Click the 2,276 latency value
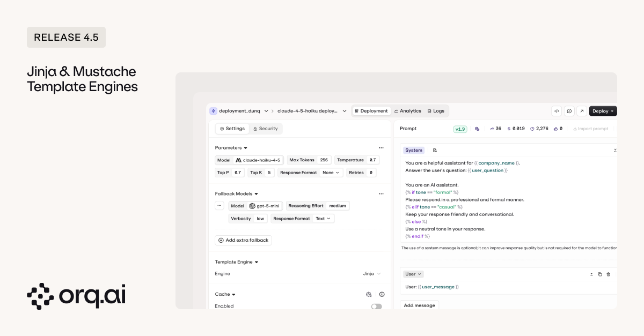The width and height of the screenshot is (644, 336). point(539,129)
